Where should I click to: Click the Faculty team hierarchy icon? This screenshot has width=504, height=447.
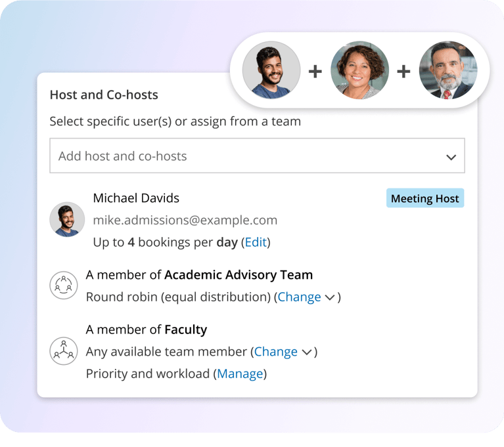(x=64, y=351)
